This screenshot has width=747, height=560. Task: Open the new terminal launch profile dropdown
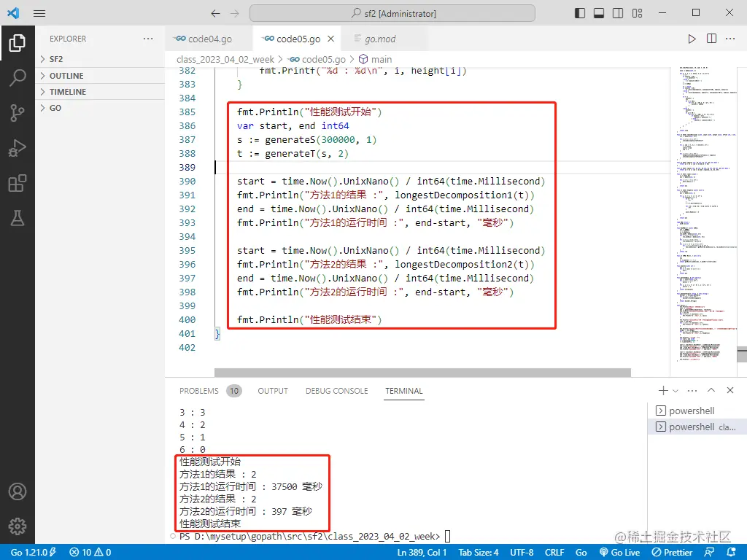(676, 391)
